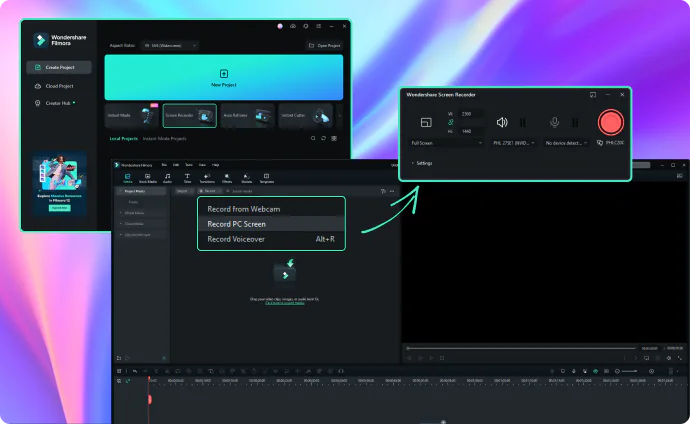The image size is (690, 424).
Task: Switch to Instant Mode Projects tab
Action: pos(165,139)
